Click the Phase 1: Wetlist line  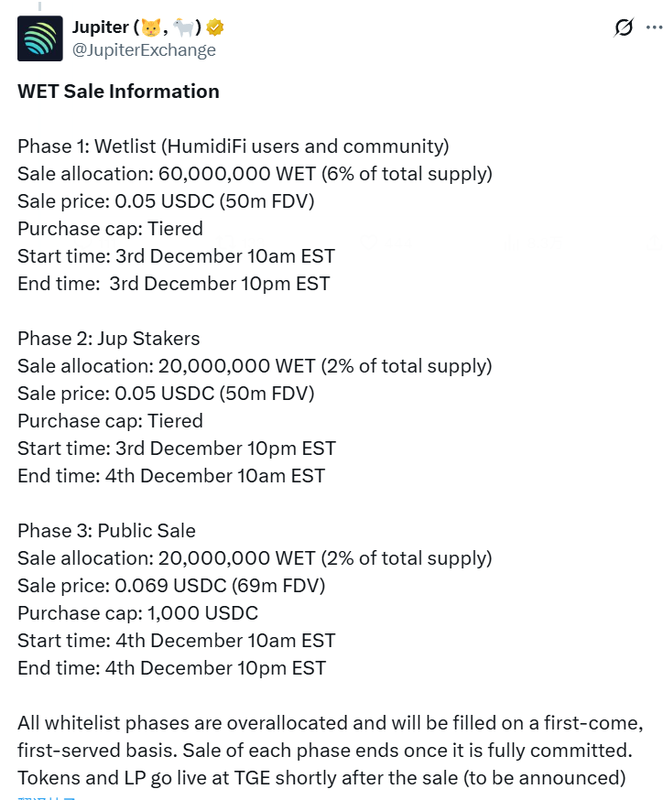pyautogui.click(x=233, y=146)
